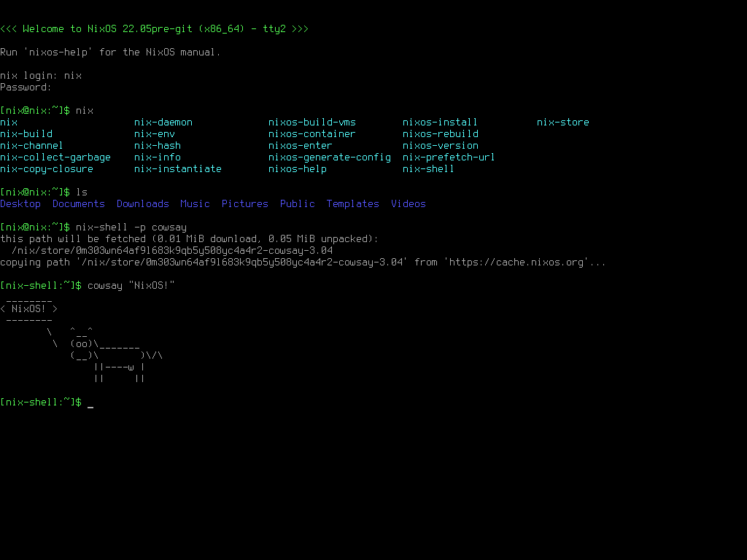Click nix-daemon completion entry
The width and height of the screenshot is (747, 560).
(163, 122)
